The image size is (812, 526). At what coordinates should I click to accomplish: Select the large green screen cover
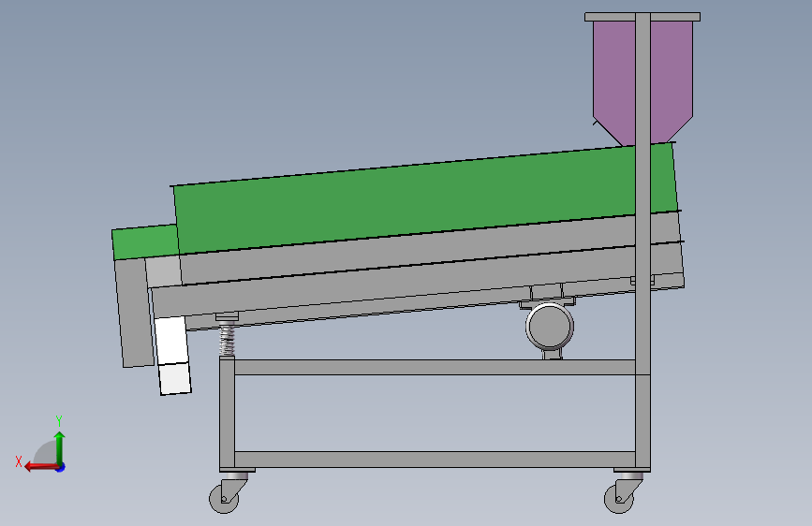[424, 199]
